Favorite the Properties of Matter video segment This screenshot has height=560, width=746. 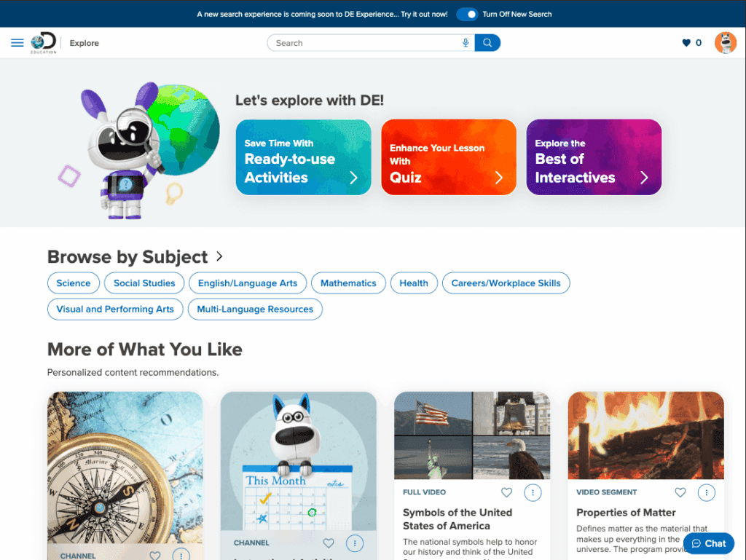[680, 493]
